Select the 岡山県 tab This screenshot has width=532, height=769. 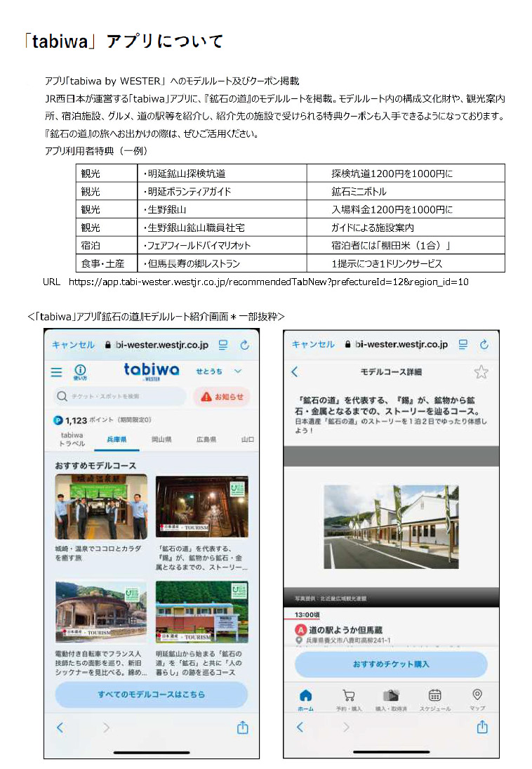[x=161, y=440]
